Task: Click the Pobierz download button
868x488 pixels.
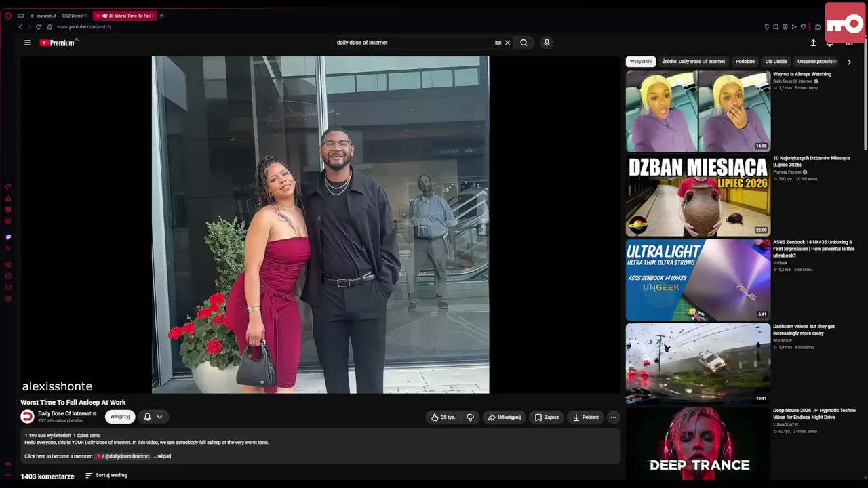Action: [586, 418]
